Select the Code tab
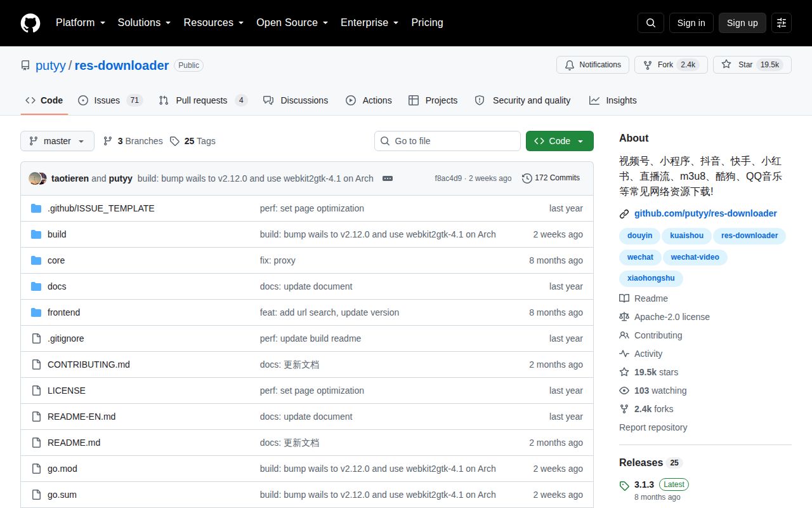The image size is (812, 508). coord(44,100)
